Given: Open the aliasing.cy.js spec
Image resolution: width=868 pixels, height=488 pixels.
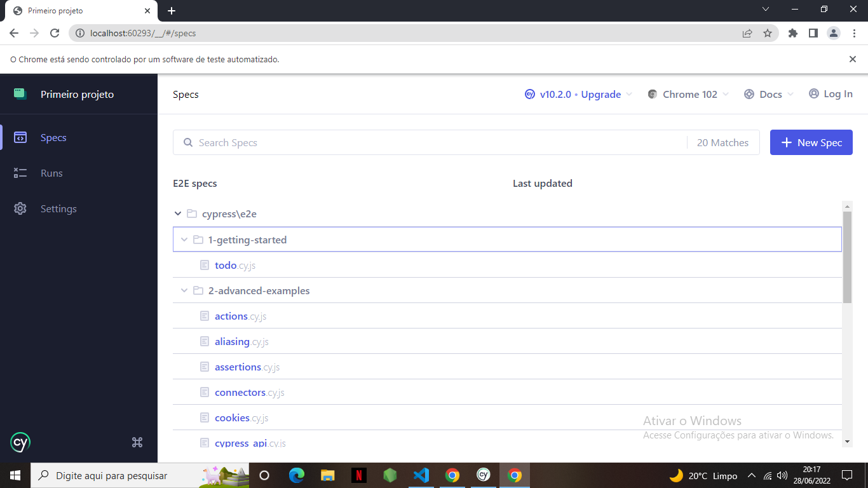Looking at the screenshot, I should coord(241,341).
